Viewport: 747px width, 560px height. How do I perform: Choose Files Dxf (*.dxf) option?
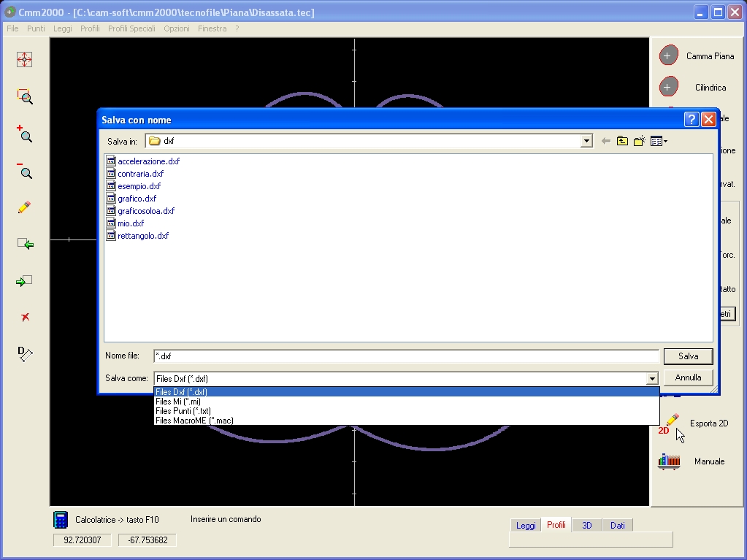coord(407,392)
